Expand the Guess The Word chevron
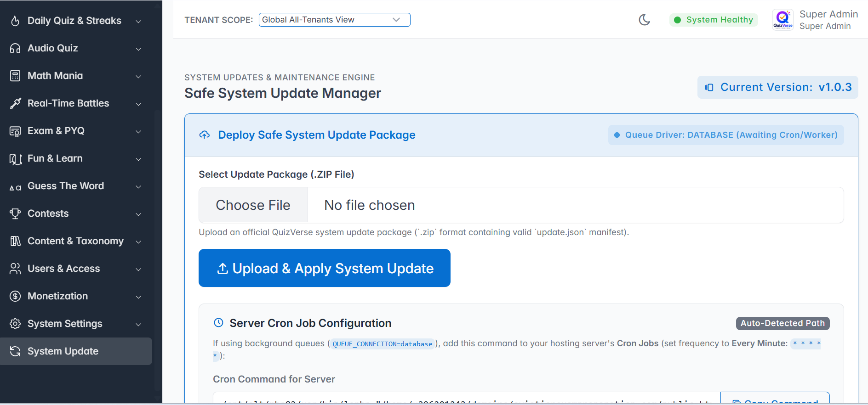The width and height of the screenshot is (868, 405). click(138, 186)
